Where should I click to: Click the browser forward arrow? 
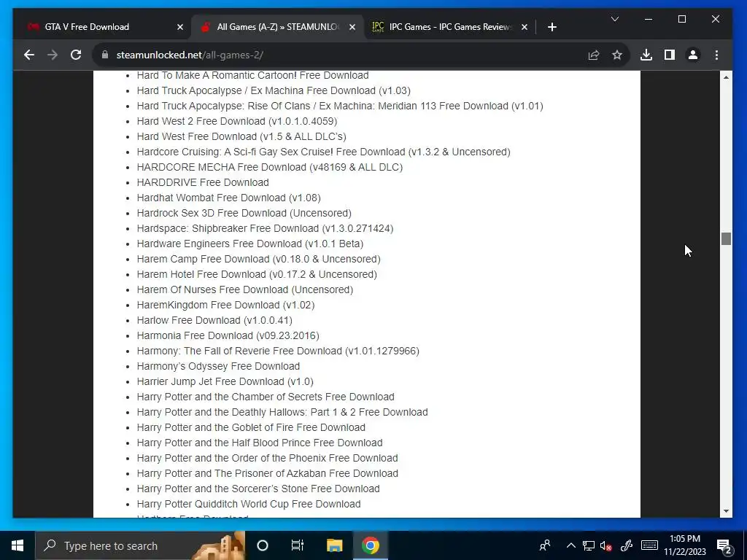click(53, 55)
